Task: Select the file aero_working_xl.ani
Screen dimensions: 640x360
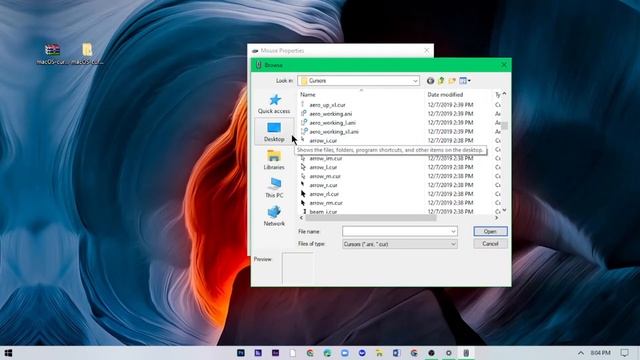Action: (334, 132)
